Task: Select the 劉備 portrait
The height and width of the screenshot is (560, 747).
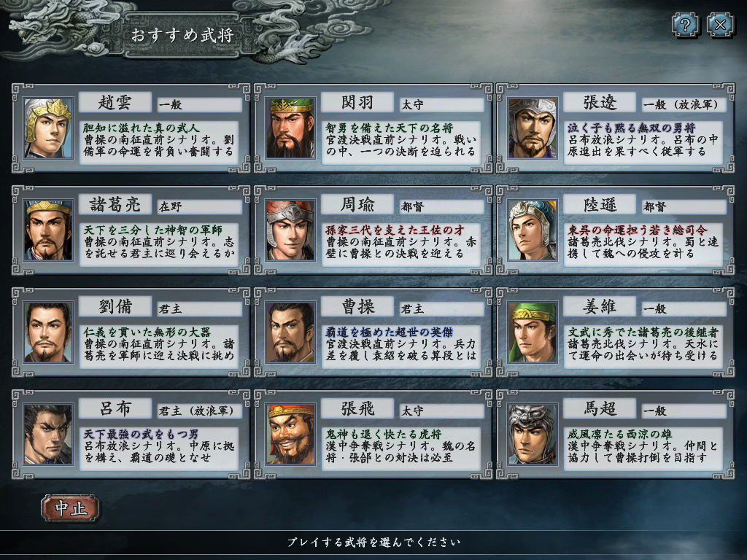Action: (48, 332)
